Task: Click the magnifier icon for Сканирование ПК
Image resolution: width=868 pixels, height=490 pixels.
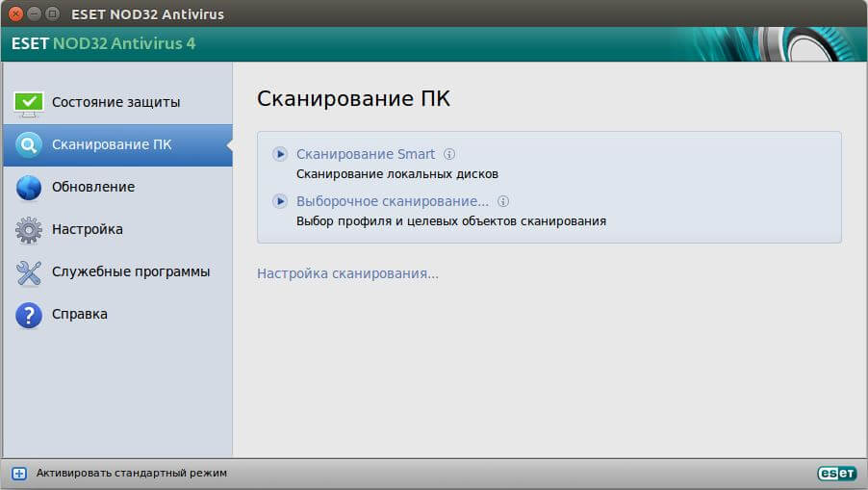Action: [28, 145]
